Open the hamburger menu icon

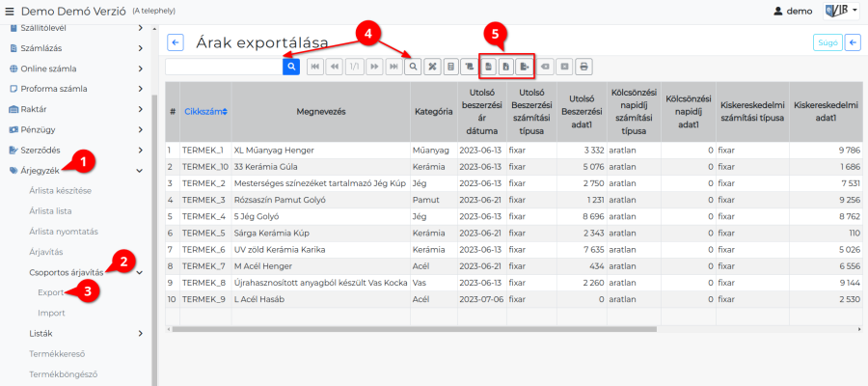pos(10,11)
